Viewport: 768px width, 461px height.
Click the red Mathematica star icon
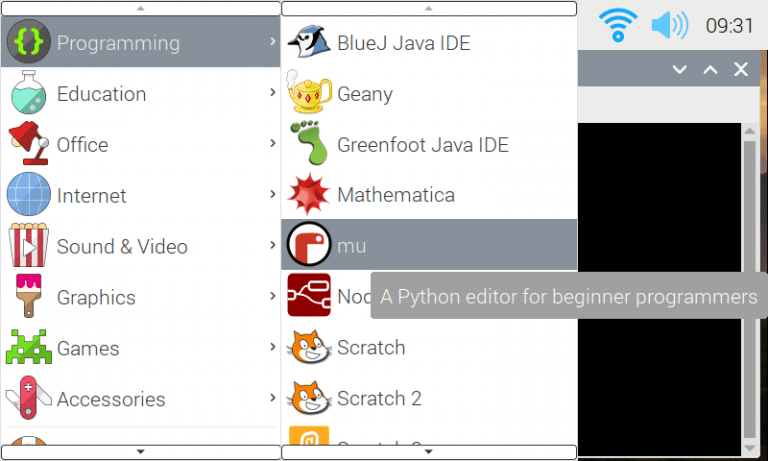(308, 194)
